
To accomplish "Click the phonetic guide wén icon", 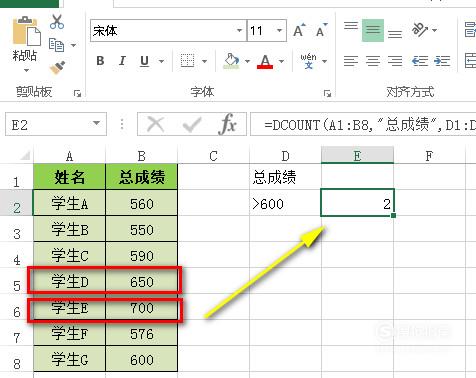I will pyautogui.click(x=308, y=61).
